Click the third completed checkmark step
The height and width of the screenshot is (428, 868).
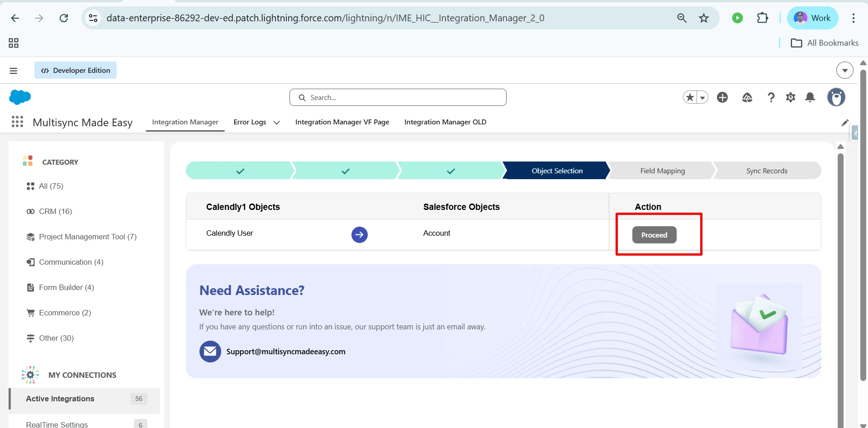tap(451, 171)
